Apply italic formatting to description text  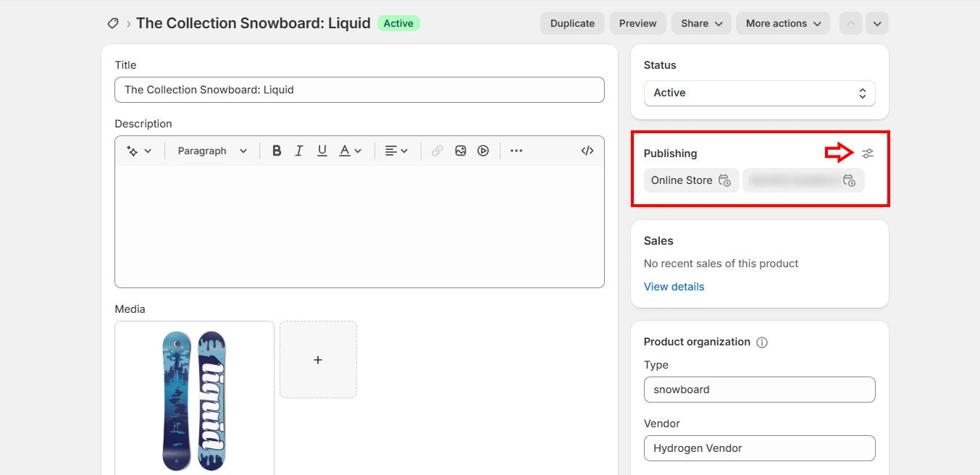point(298,151)
